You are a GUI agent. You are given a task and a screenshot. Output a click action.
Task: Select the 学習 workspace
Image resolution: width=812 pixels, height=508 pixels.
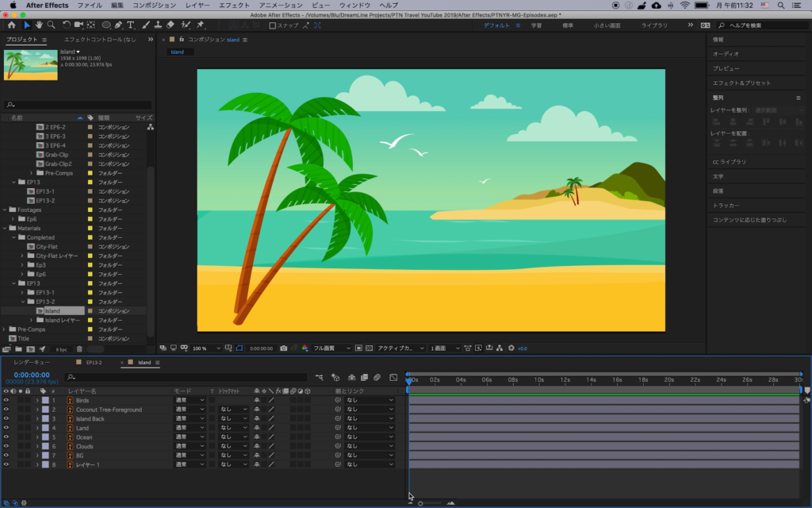pyautogui.click(x=536, y=25)
